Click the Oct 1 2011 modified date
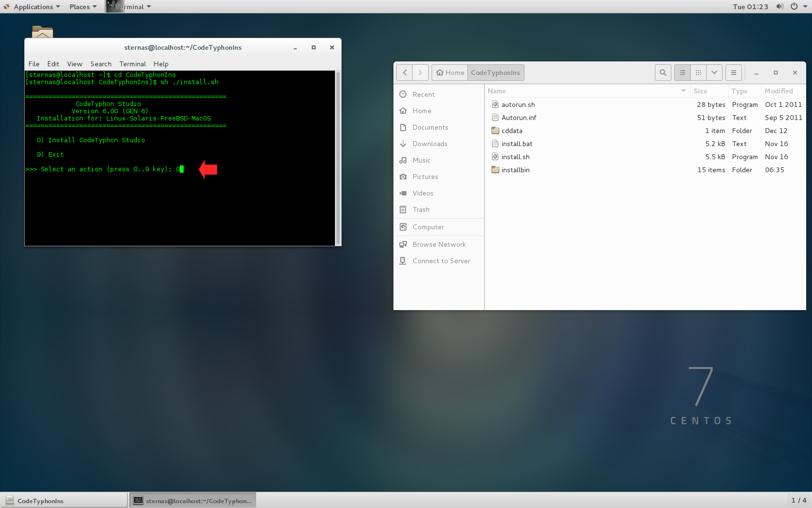 (783, 105)
